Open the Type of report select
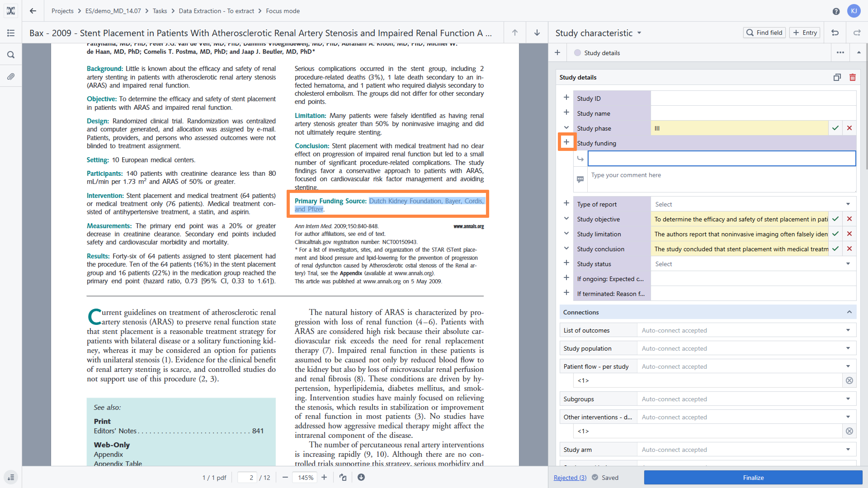The image size is (868, 488). 753,204
